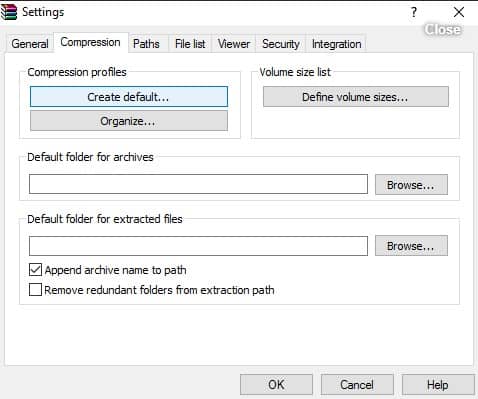This screenshot has height=399, width=478.
Task: Confirm settings with OK button
Action: (276, 384)
